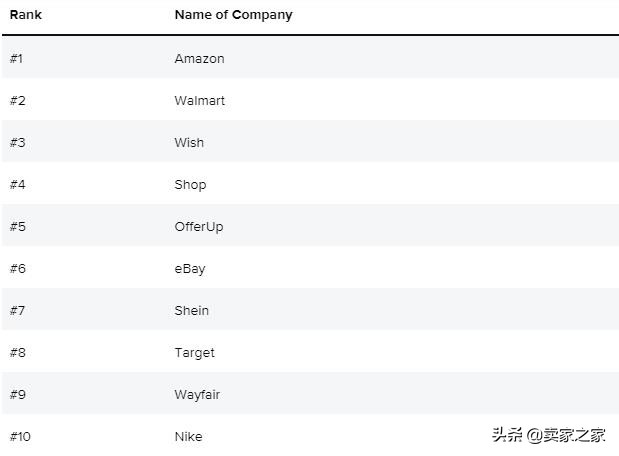Image resolution: width=619 pixels, height=456 pixels.
Task: Select the #10 rank cell
Action: click(x=20, y=436)
